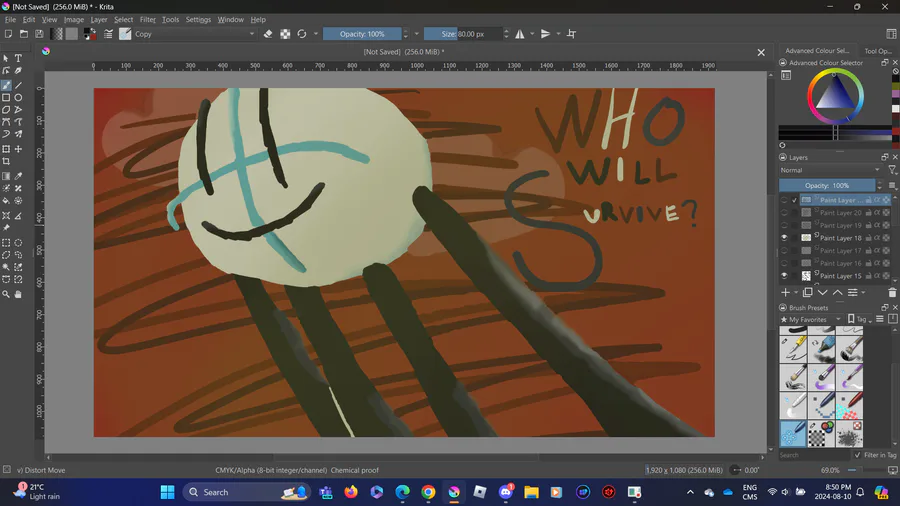The height and width of the screenshot is (506, 900).
Task: Move the layer down
Action: coord(823,293)
